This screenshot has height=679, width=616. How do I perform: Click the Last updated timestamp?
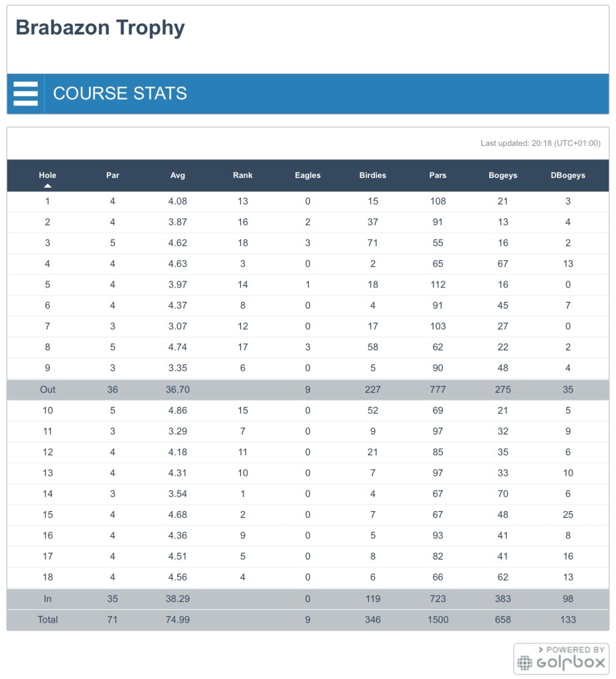click(x=540, y=143)
